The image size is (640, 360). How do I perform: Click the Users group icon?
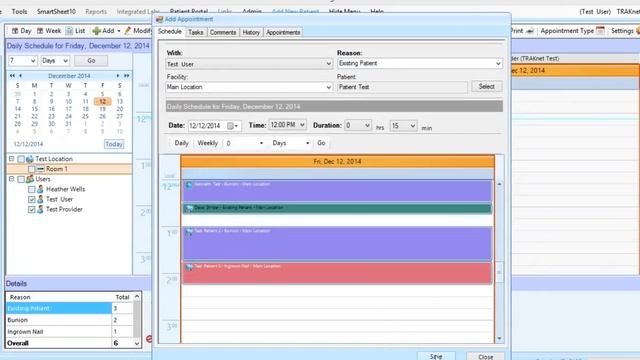click(30, 179)
